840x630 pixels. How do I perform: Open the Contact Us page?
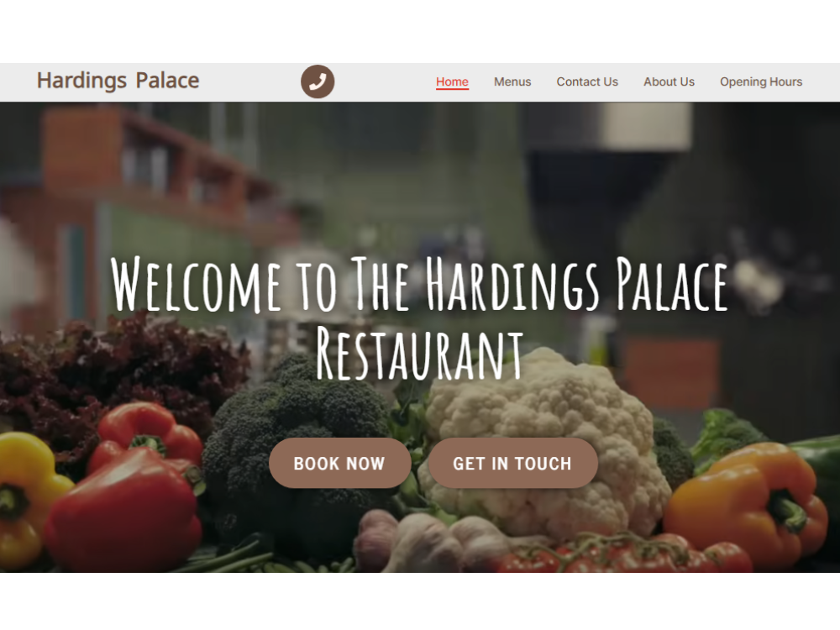tap(587, 82)
